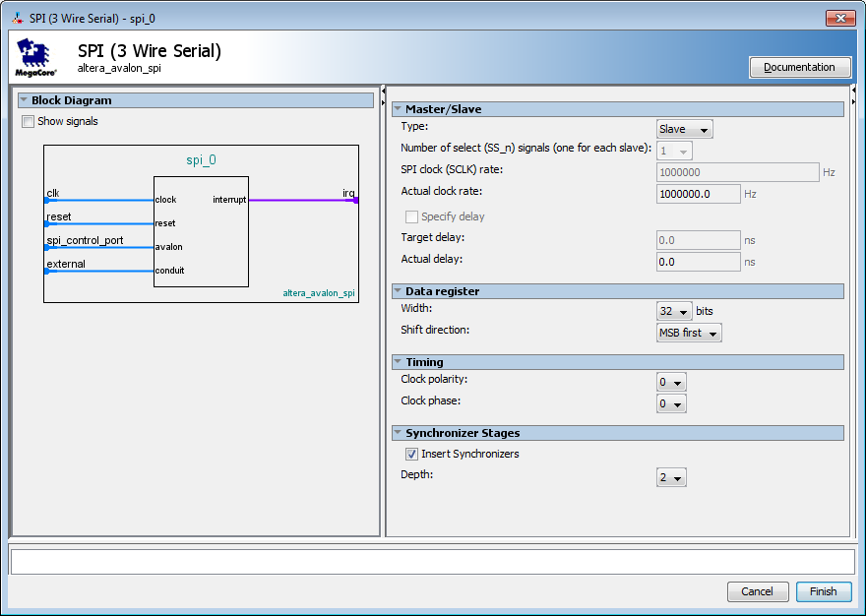Click the Actual clock rate field
866x616 pixels.
(x=698, y=194)
